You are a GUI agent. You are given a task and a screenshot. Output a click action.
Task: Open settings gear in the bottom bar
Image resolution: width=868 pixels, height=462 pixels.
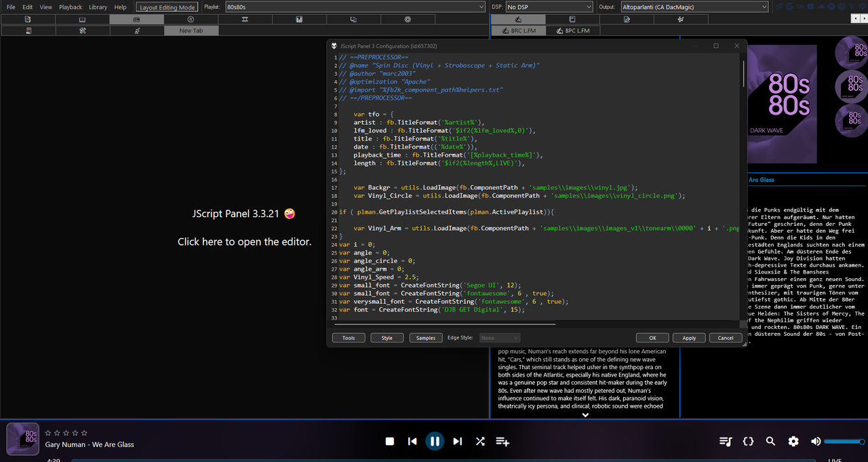click(793, 442)
